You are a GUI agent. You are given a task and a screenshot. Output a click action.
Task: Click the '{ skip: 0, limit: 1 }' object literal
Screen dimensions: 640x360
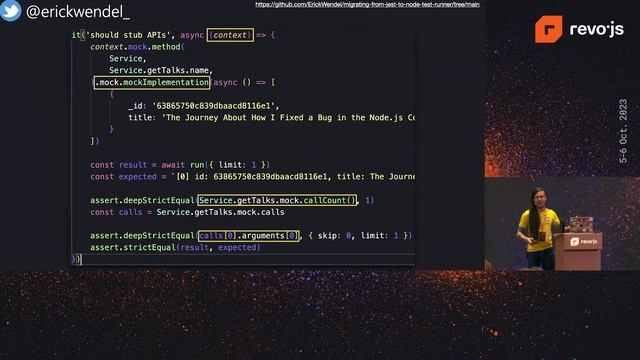358,236
